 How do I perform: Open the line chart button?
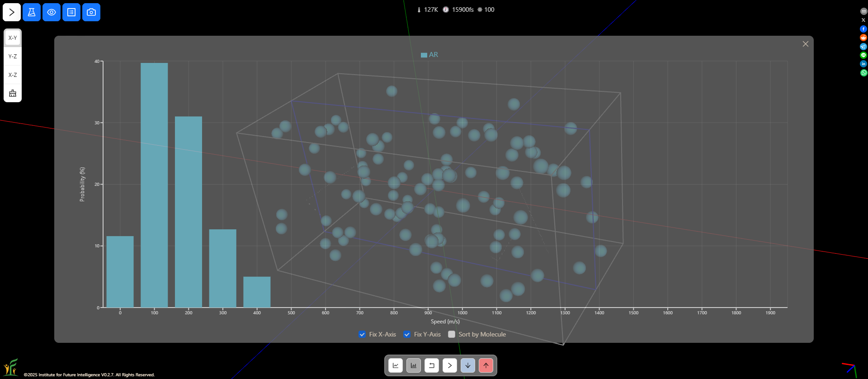[x=396, y=365]
